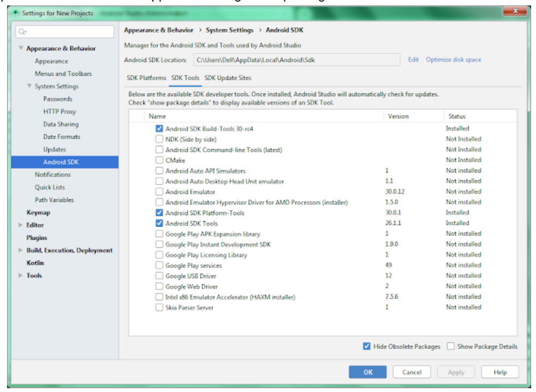Image resolution: width=536 pixels, height=392 pixels.
Task: Select Android Auto API Simulators checkbox
Action: (159, 171)
